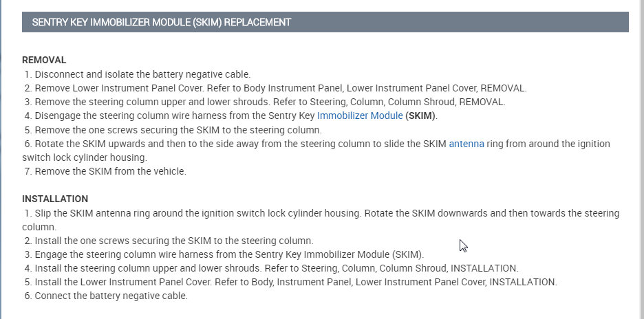The image size is (644, 319).
Task: Select the INSTALLATION section heading
Action: tap(55, 199)
